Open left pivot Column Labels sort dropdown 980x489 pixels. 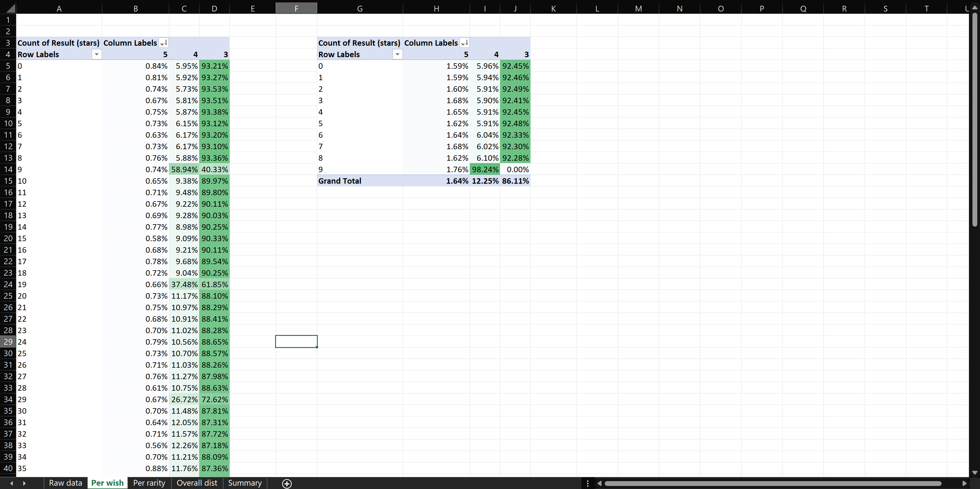(x=164, y=43)
